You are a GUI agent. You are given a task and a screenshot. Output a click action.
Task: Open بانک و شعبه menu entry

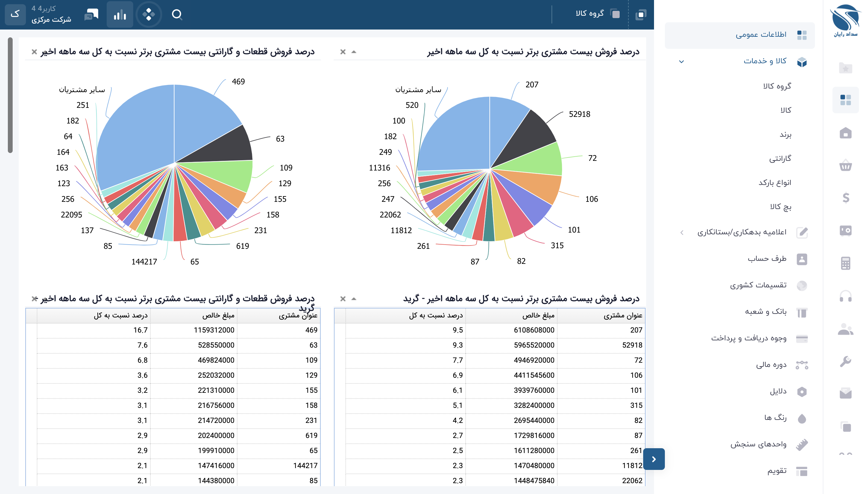tap(766, 312)
